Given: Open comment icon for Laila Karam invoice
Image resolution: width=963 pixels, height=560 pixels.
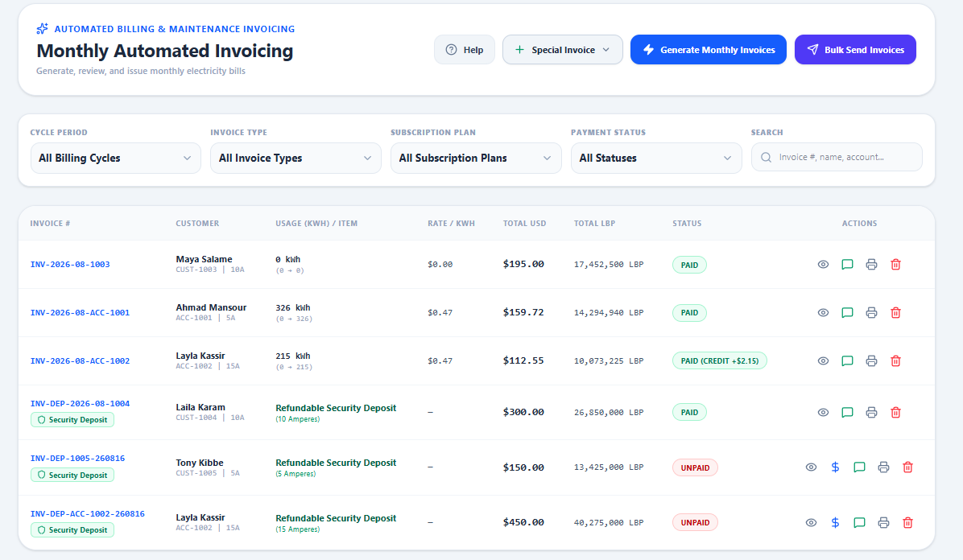Looking at the screenshot, I should (x=847, y=413).
